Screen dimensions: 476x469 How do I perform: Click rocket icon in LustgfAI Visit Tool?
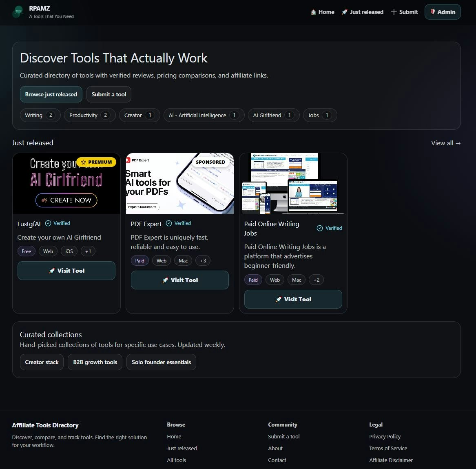tap(52, 271)
